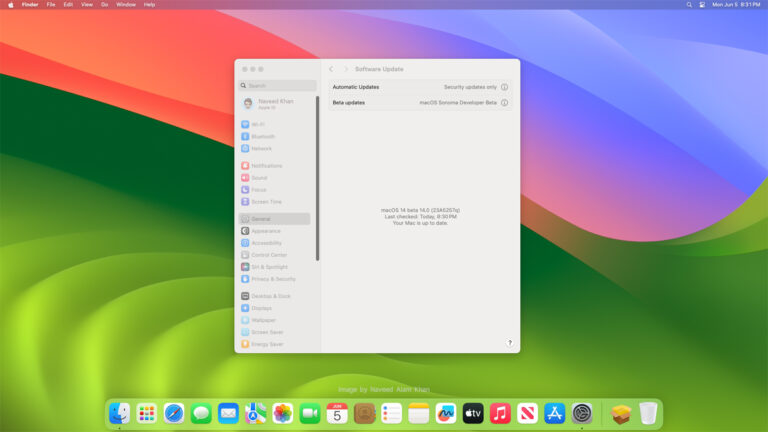Open Accessibility settings
This screenshot has height=432, width=768.
(262, 243)
